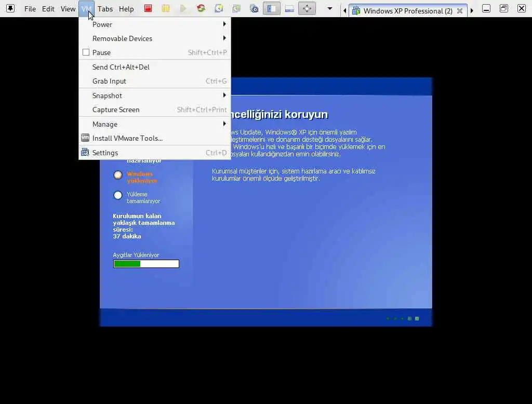The image size is (532, 404).
Task: Click the Windows yükleniyor radio indicator
Action: (x=118, y=174)
